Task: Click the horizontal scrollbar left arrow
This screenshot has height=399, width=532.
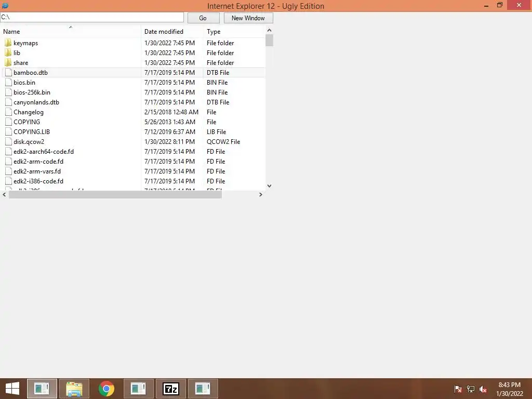Action: point(4,194)
